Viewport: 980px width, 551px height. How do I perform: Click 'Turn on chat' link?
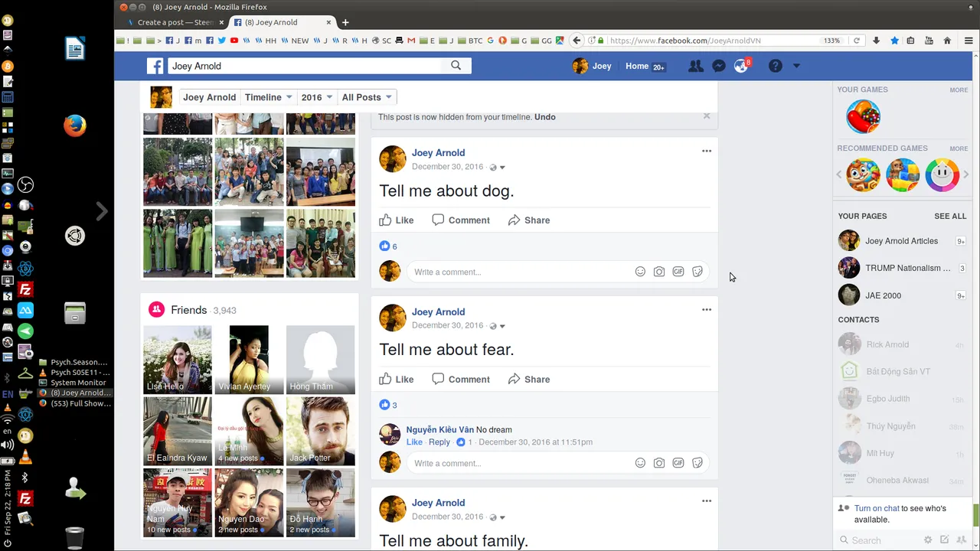click(x=877, y=508)
